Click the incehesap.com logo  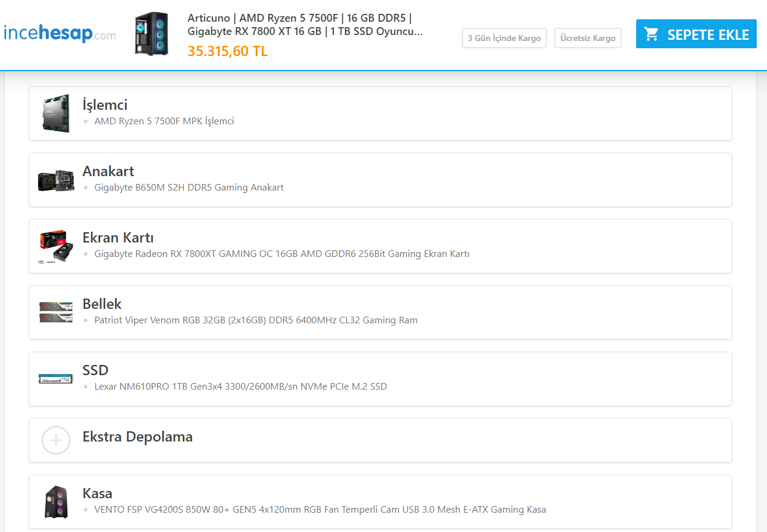(59, 33)
